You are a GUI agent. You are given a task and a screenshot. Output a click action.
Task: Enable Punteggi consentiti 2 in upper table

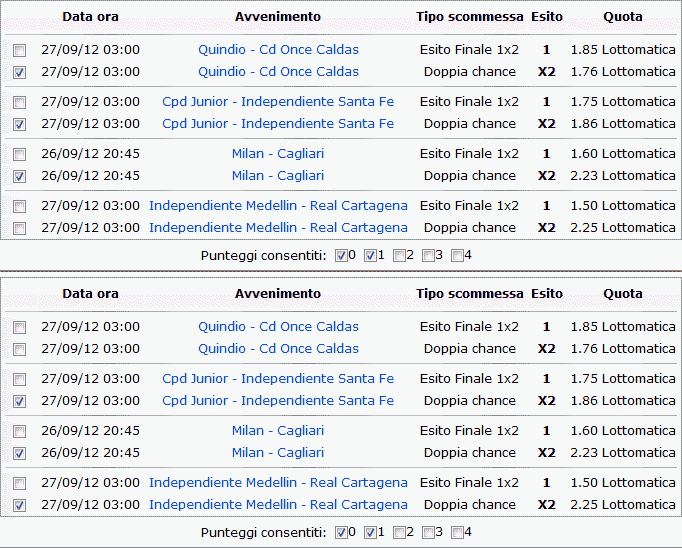tap(399, 255)
